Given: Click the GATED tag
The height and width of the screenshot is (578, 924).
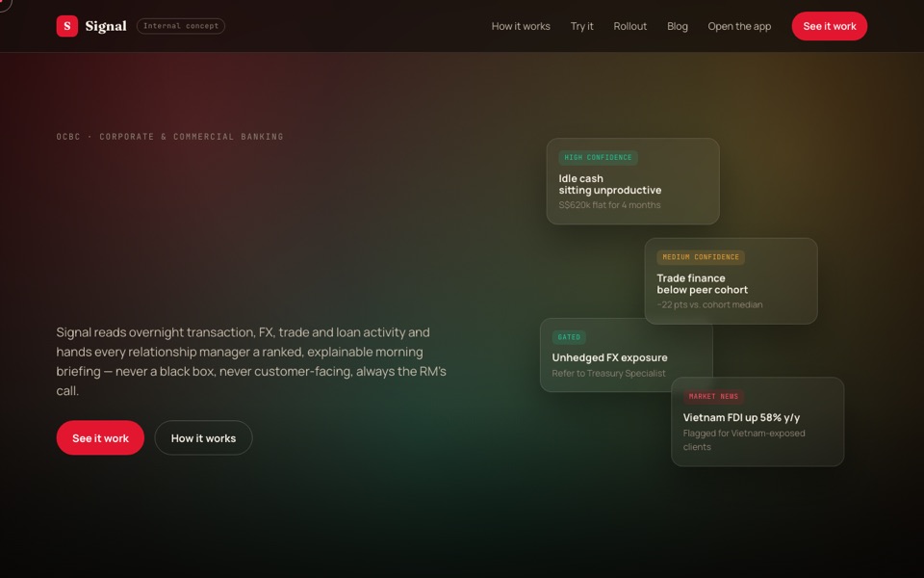Looking at the screenshot, I should click(569, 337).
